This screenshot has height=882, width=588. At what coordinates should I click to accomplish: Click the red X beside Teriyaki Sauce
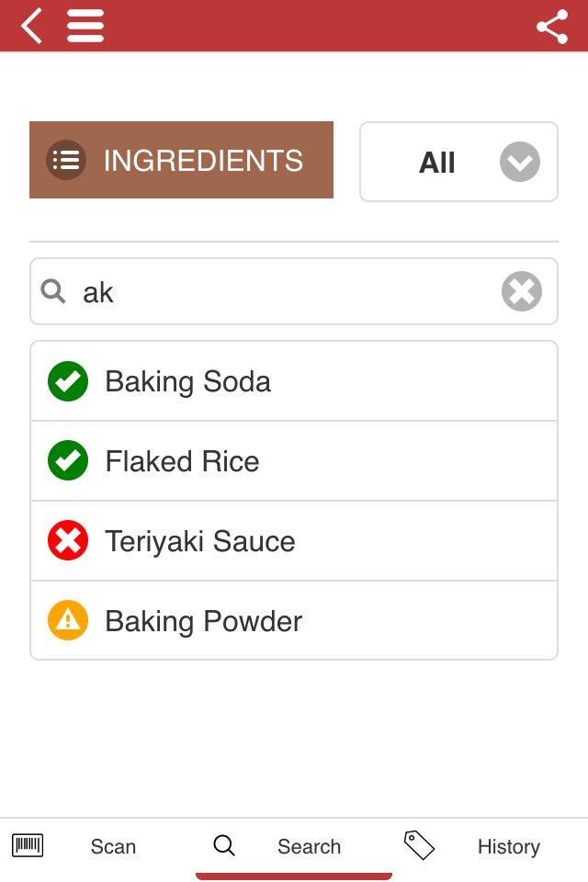68,540
